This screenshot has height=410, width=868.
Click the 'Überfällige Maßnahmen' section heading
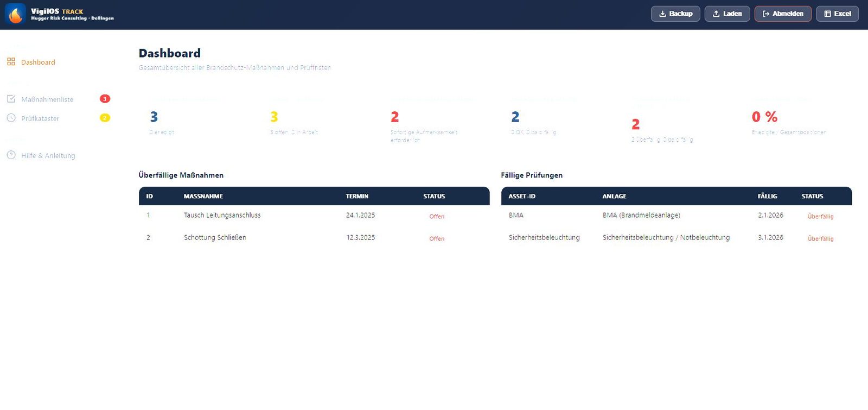pyautogui.click(x=181, y=175)
